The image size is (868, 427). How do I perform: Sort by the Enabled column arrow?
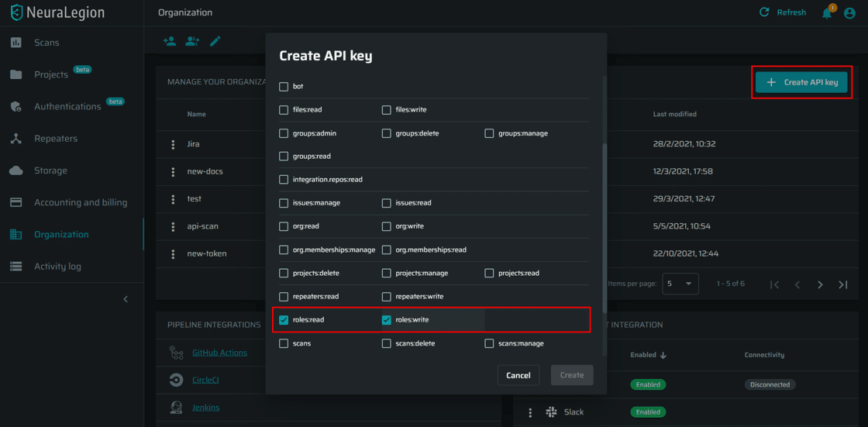pos(663,355)
